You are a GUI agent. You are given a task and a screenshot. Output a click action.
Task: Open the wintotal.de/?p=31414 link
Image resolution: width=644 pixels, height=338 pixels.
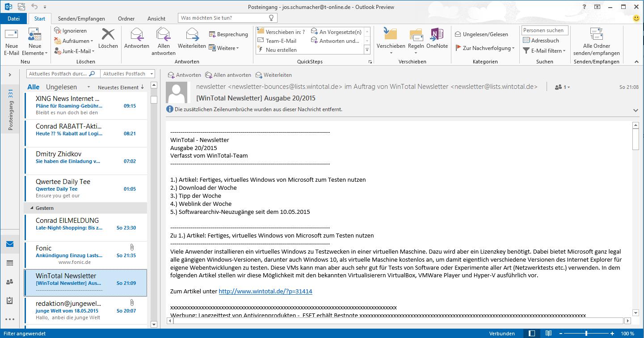point(265,291)
